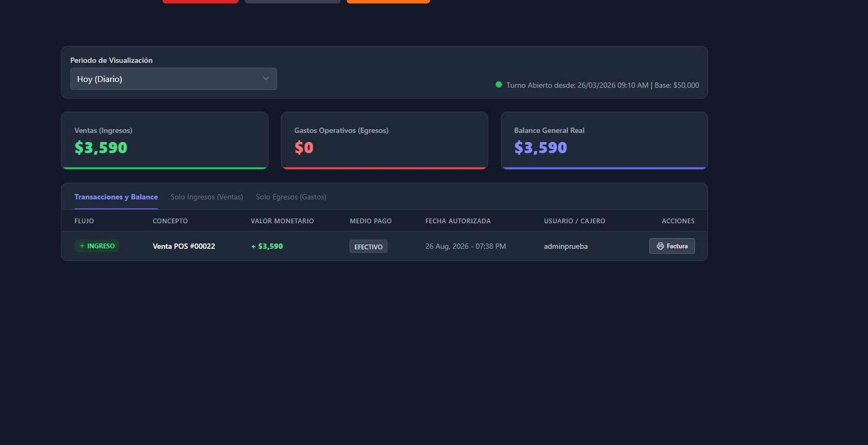The width and height of the screenshot is (868, 445).
Task: Click the MEDIO PAGO column header
Action: click(x=371, y=221)
